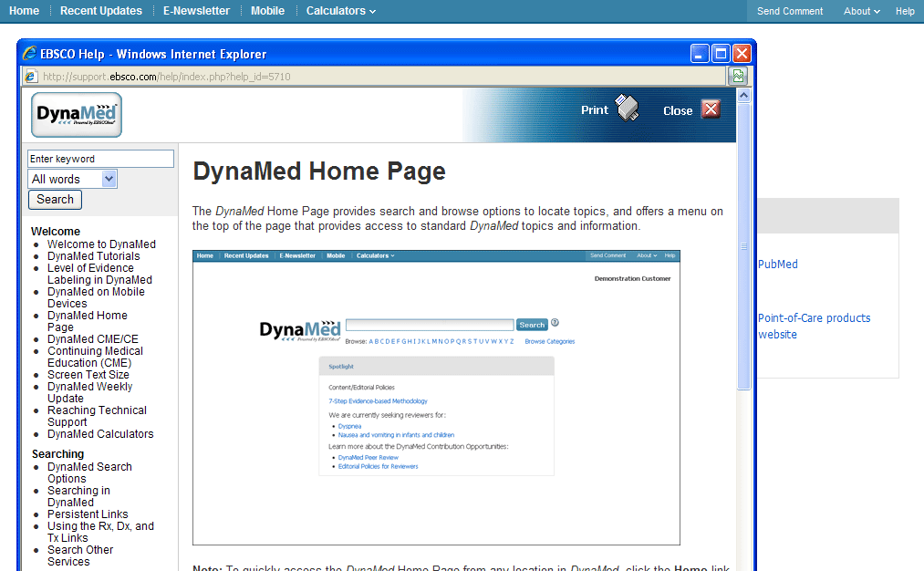This screenshot has width=924, height=571.
Task: Go to Home in top navigation
Action: [24, 11]
